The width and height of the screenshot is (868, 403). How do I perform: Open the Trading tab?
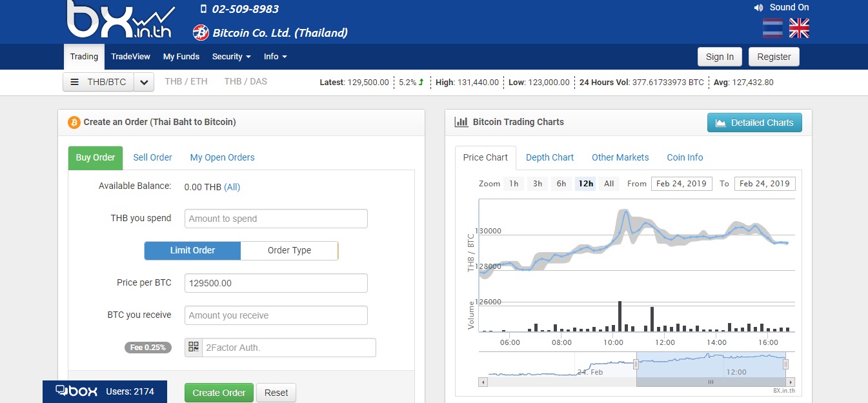point(84,57)
